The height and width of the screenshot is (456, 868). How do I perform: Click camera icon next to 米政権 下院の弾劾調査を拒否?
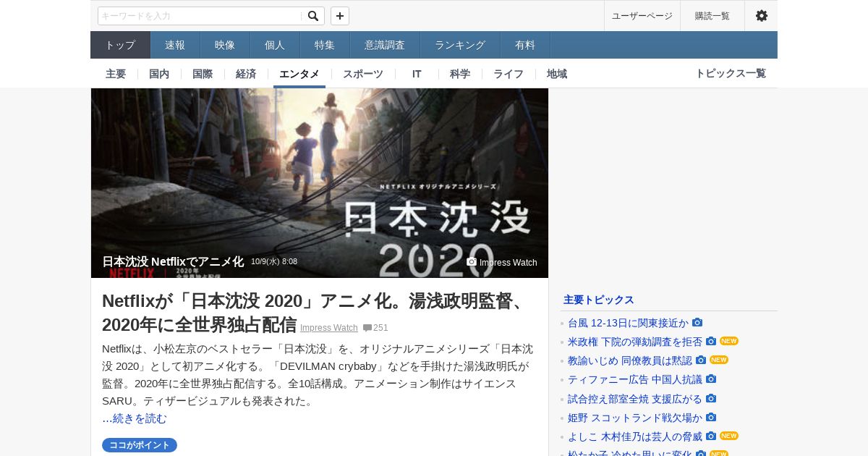pos(711,342)
